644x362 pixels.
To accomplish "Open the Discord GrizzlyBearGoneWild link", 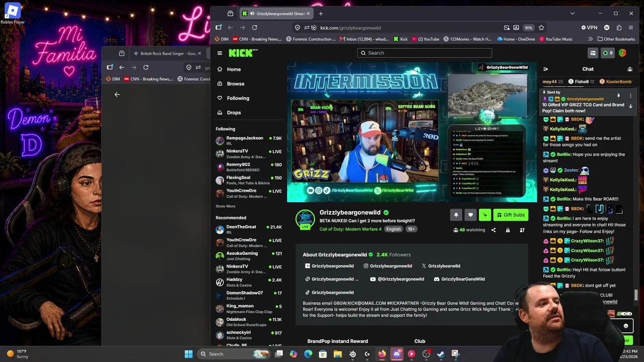I will click(x=459, y=279).
